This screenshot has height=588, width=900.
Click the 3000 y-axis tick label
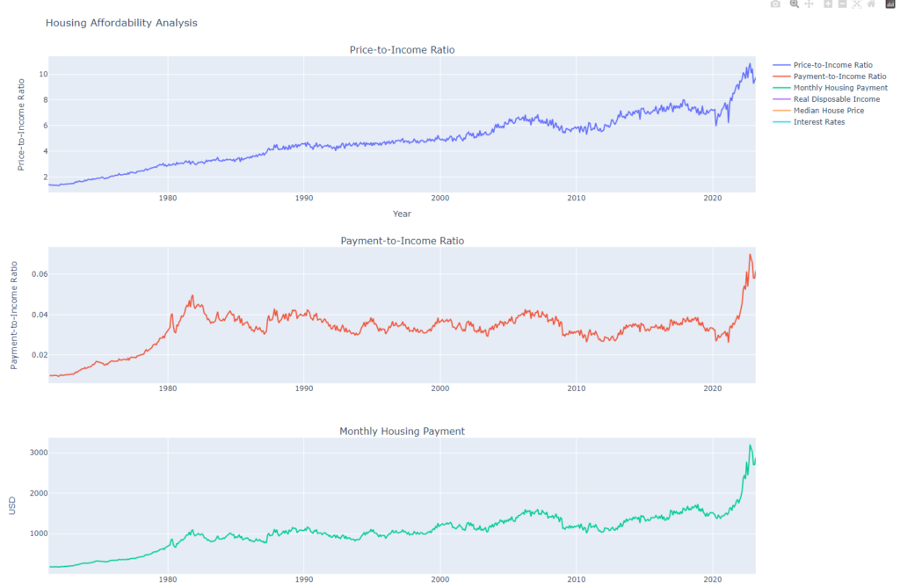[x=35, y=453]
